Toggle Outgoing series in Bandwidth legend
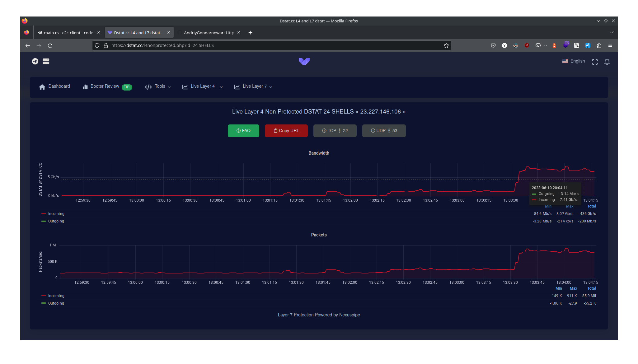 coord(56,221)
